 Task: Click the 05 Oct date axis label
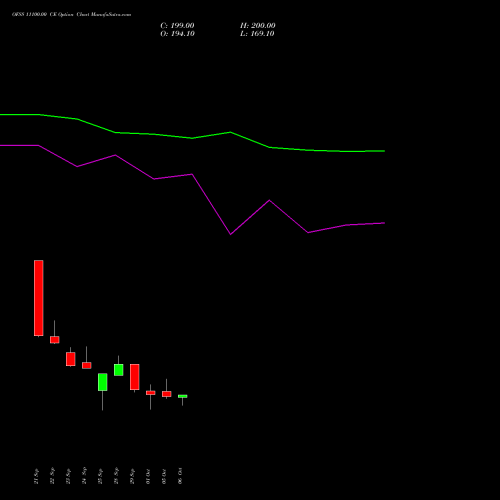pos(164,476)
